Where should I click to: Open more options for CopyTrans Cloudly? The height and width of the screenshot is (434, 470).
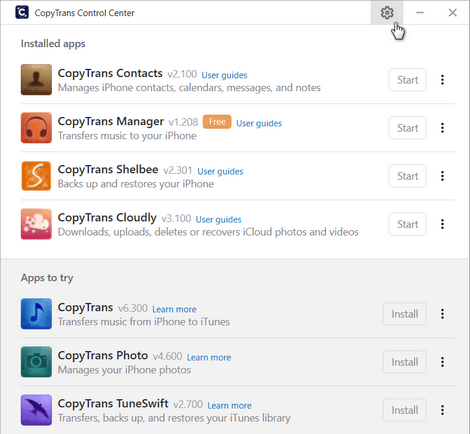click(x=442, y=224)
